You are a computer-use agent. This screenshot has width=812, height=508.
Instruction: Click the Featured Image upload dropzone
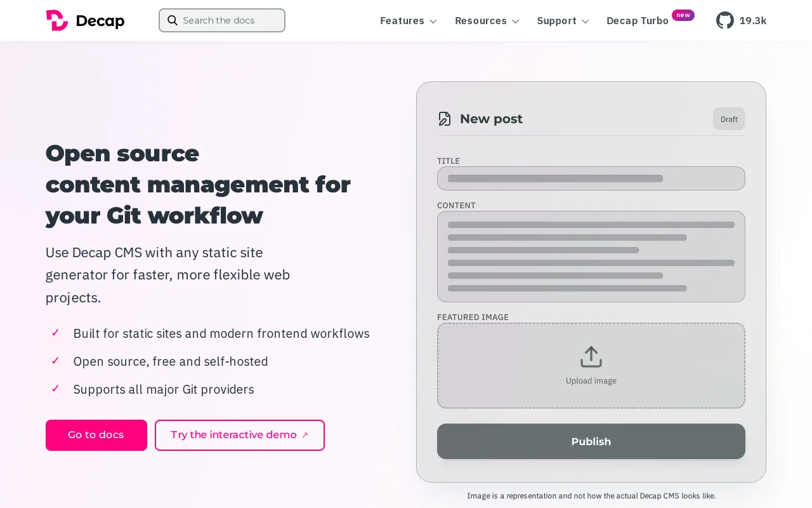point(591,366)
